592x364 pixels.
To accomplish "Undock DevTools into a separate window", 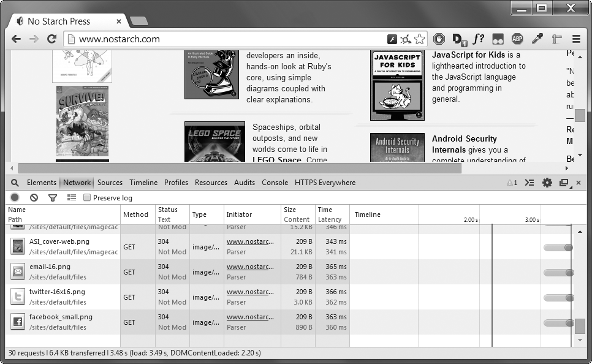I will tap(564, 183).
